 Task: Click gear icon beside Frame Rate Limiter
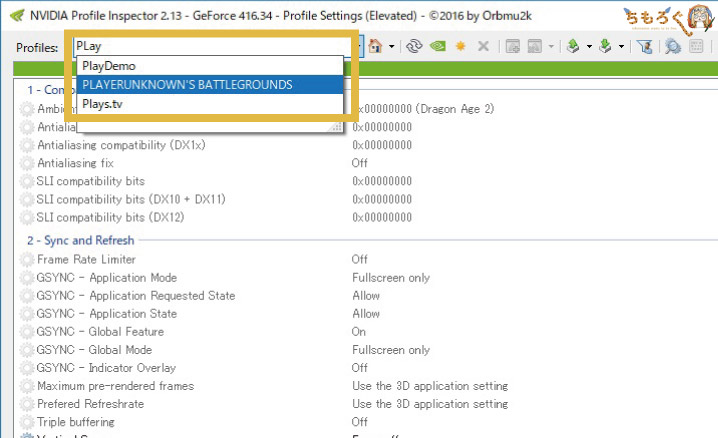27,260
